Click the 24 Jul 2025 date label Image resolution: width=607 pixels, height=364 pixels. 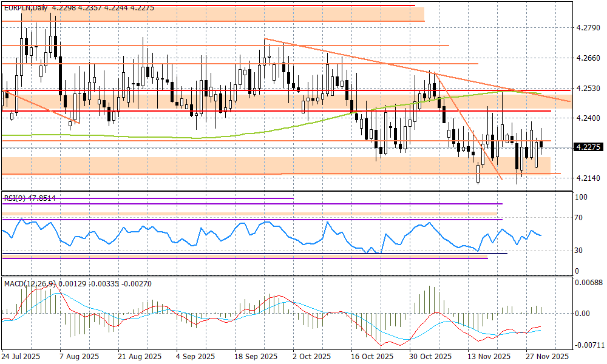pyautogui.click(x=21, y=357)
